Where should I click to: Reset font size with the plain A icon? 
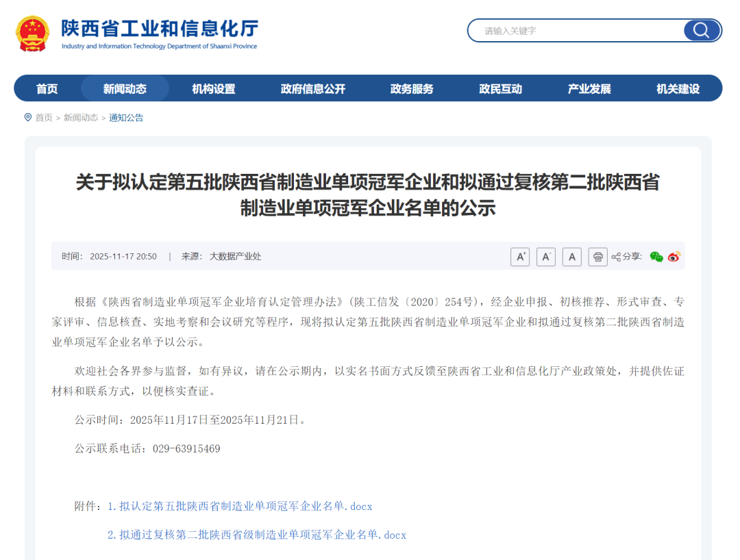pyautogui.click(x=572, y=257)
